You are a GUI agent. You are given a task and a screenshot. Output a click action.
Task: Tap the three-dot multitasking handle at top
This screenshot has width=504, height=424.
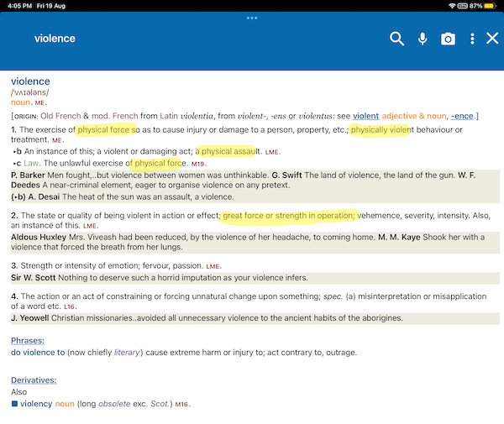pyautogui.click(x=251, y=18)
